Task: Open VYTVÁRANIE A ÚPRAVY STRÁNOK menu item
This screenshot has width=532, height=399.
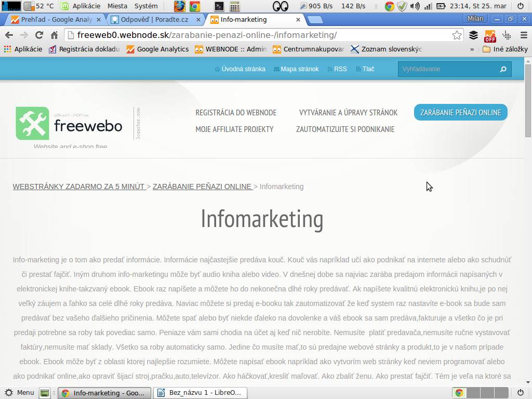Action: (348, 113)
